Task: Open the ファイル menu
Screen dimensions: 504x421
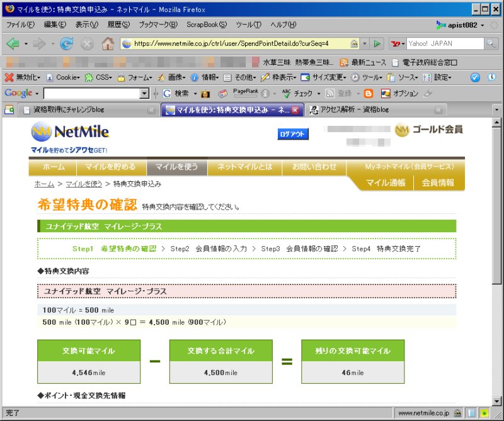Action: click(x=20, y=25)
